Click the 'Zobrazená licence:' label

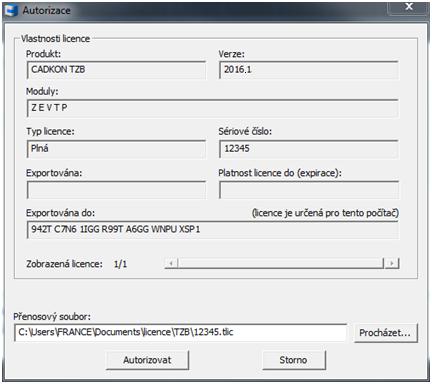tap(64, 264)
